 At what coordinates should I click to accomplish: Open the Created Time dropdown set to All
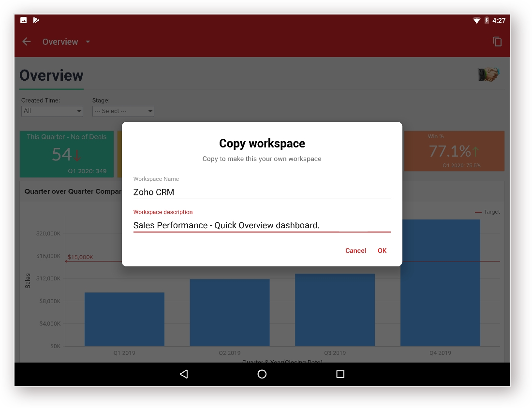pyautogui.click(x=52, y=111)
